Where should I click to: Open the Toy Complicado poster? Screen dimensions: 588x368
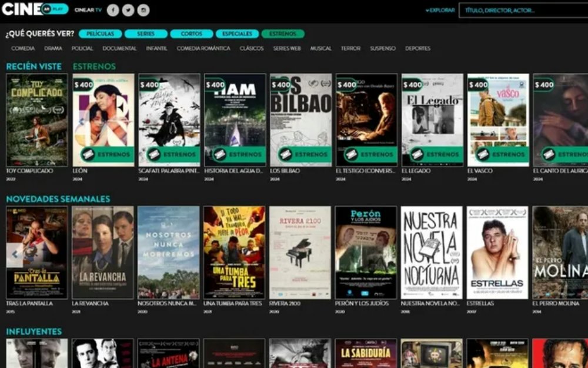[x=36, y=120]
